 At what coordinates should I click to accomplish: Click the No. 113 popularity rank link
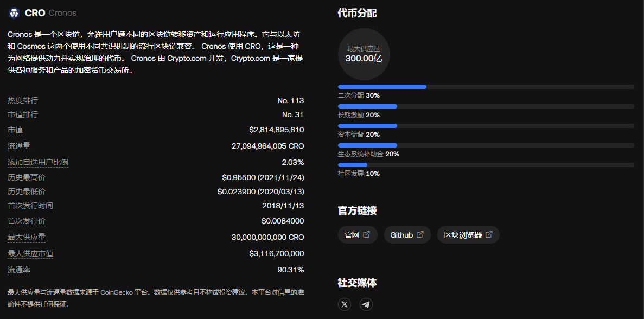tap(290, 100)
